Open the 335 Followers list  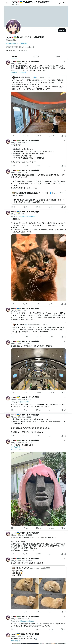coord(22,50)
